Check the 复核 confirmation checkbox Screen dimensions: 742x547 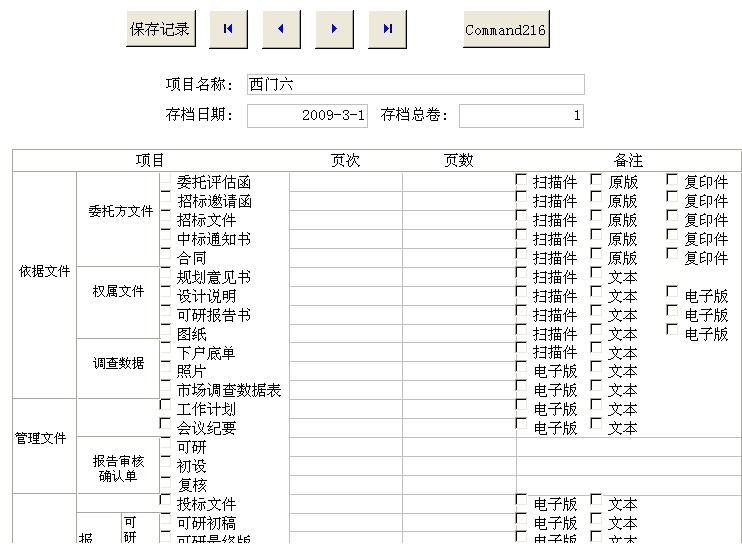165,481
